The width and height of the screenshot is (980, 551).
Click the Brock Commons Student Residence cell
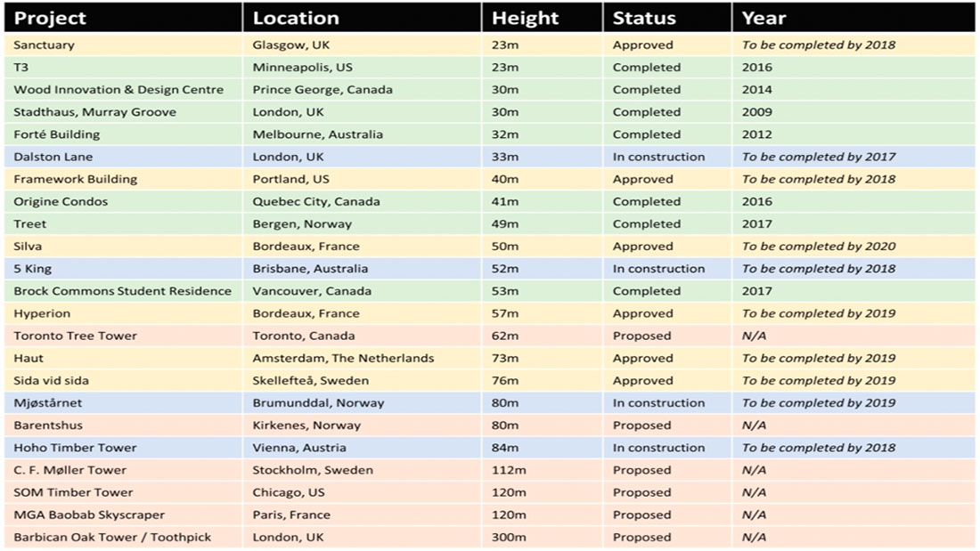[122, 291]
